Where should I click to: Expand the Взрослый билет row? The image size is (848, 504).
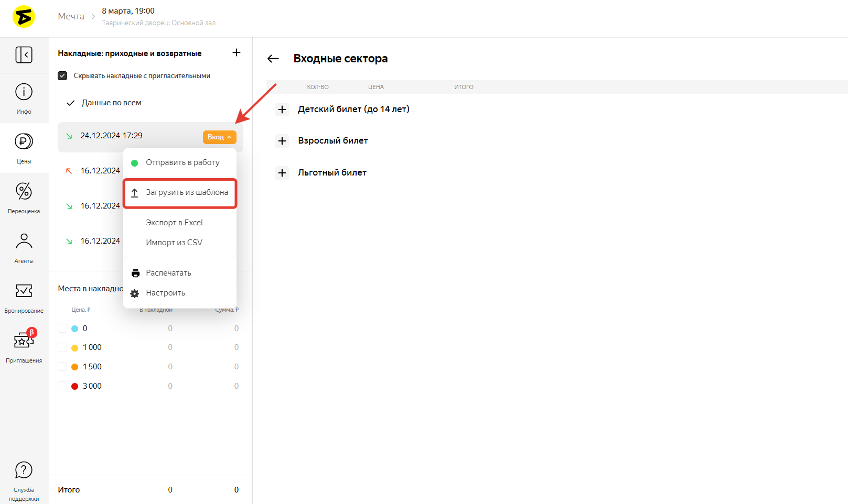282,141
